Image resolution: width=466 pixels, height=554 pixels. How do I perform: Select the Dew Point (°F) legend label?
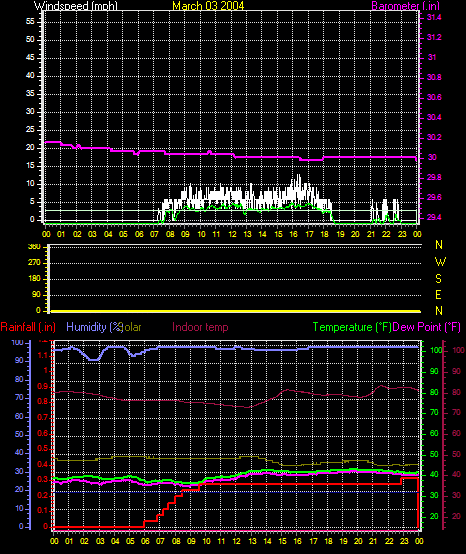(x=427, y=327)
